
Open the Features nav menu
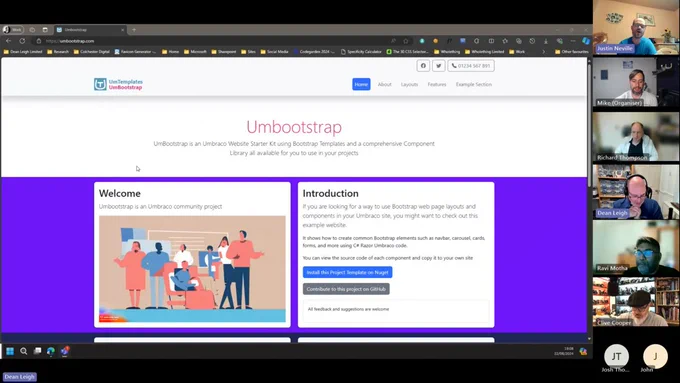(437, 84)
